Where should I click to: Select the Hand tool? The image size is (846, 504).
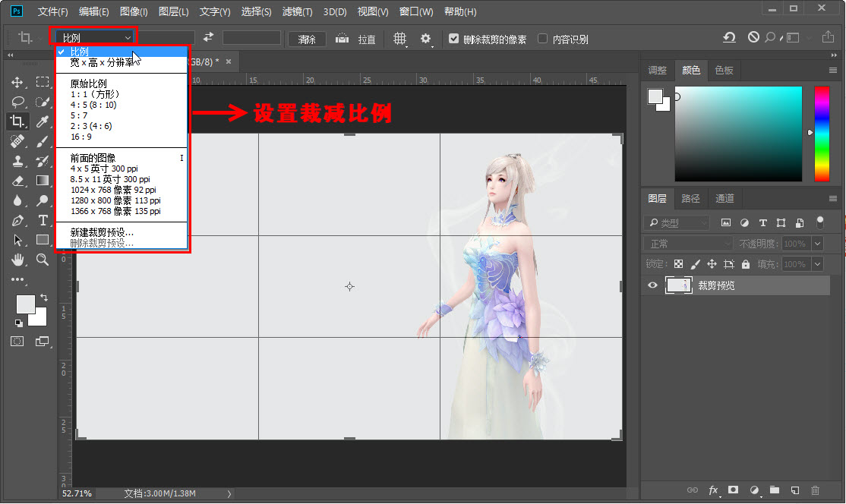click(17, 260)
